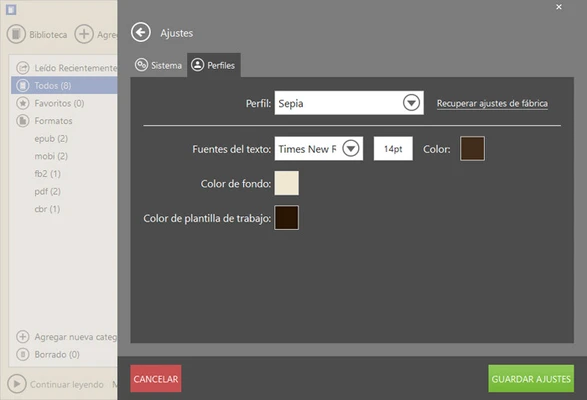The width and height of the screenshot is (587, 400).
Task: Click the Agregar nueva categoría plus icon
Action: pyautogui.click(x=23, y=337)
